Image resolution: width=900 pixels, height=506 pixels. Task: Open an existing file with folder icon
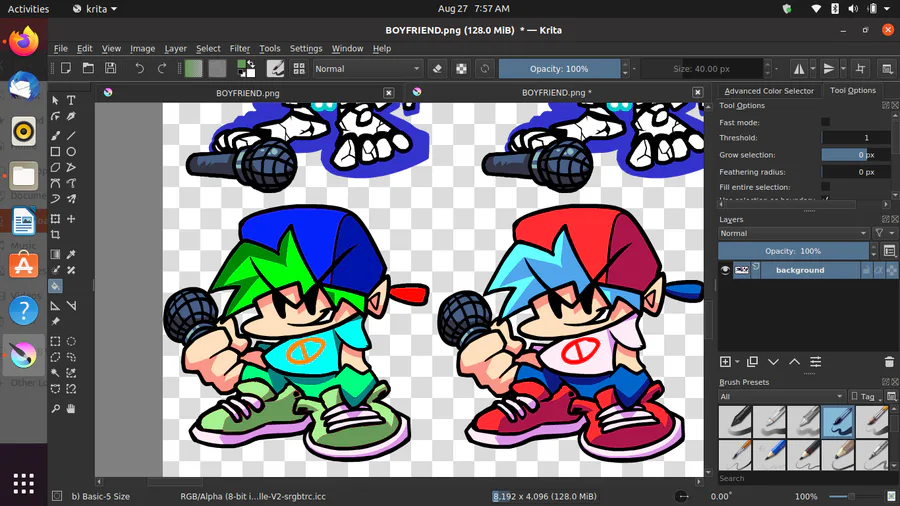(x=88, y=69)
